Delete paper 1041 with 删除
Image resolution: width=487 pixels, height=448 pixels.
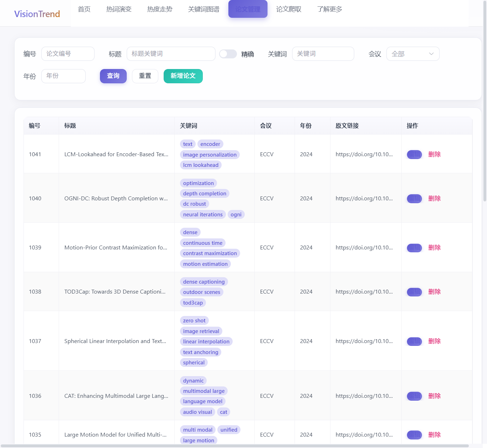pos(434,154)
